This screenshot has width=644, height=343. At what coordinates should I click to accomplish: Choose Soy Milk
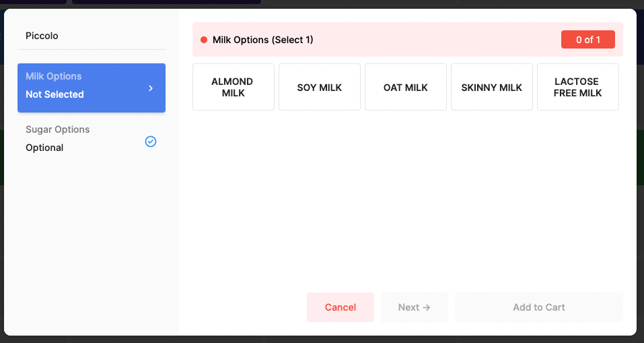pyautogui.click(x=320, y=87)
